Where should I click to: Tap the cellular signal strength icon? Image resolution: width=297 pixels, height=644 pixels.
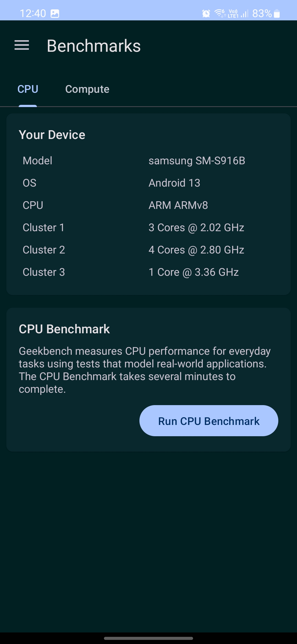click(x=244, y=13)
